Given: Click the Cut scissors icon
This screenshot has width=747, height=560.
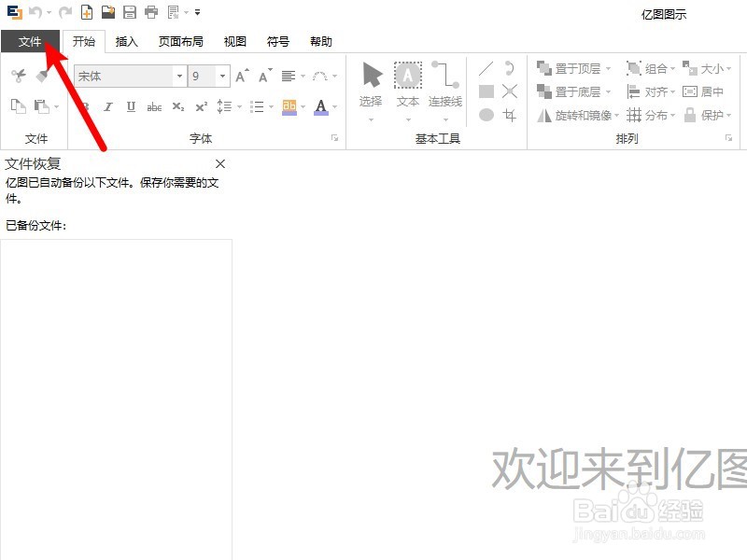Looking at the screenshot, I should point(19,76).
